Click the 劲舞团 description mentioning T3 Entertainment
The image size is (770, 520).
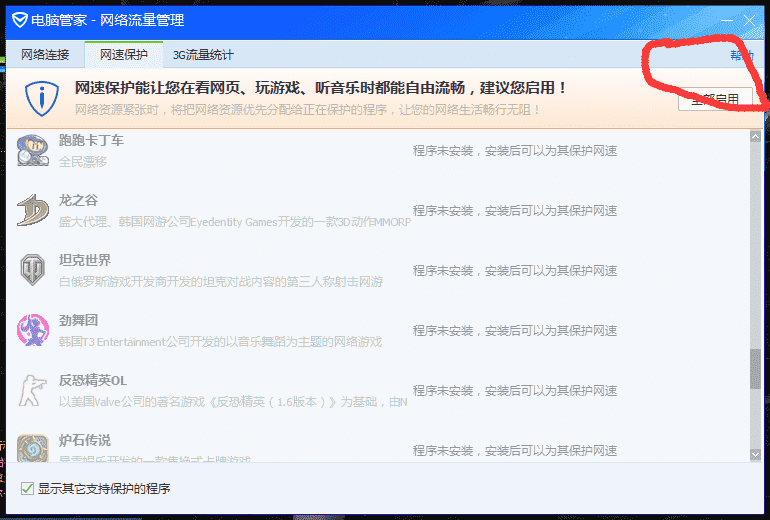[x=220, y=342]
